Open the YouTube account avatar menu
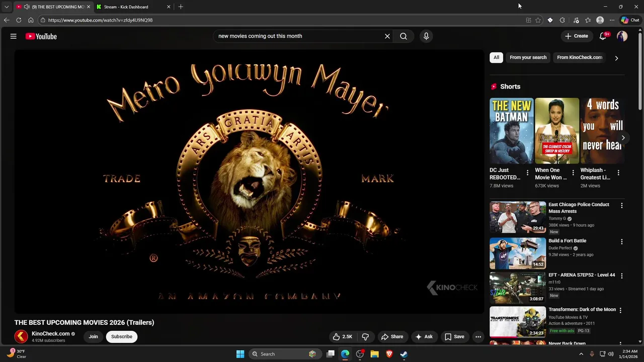The width and height of the screenshot is (644, 362). click(x=622, y=36)
